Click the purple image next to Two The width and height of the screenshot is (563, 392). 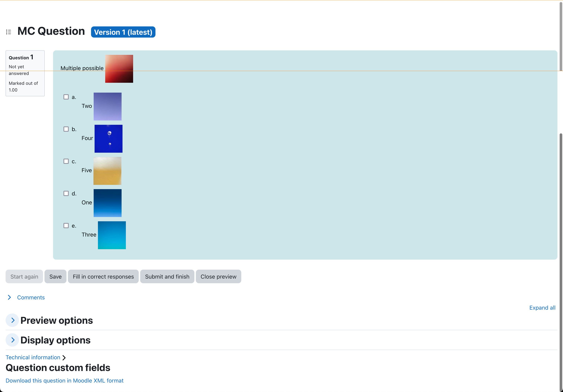point(108,107)
